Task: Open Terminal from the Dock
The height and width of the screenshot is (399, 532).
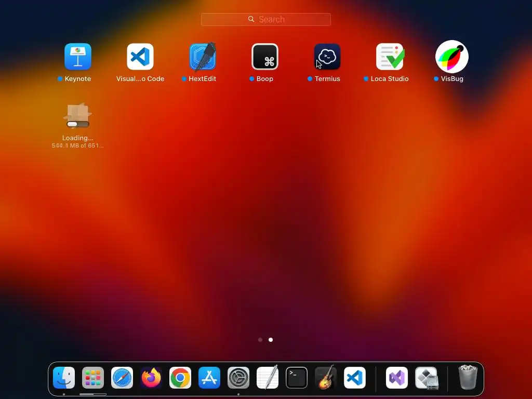Action: pyautogui.click(x=297, y=378)
